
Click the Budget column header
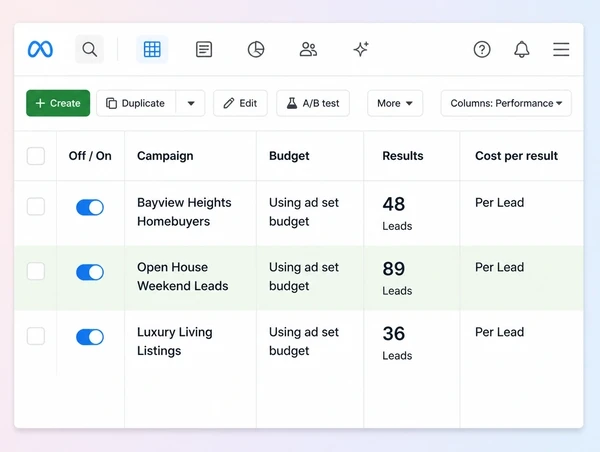(289, 156)
